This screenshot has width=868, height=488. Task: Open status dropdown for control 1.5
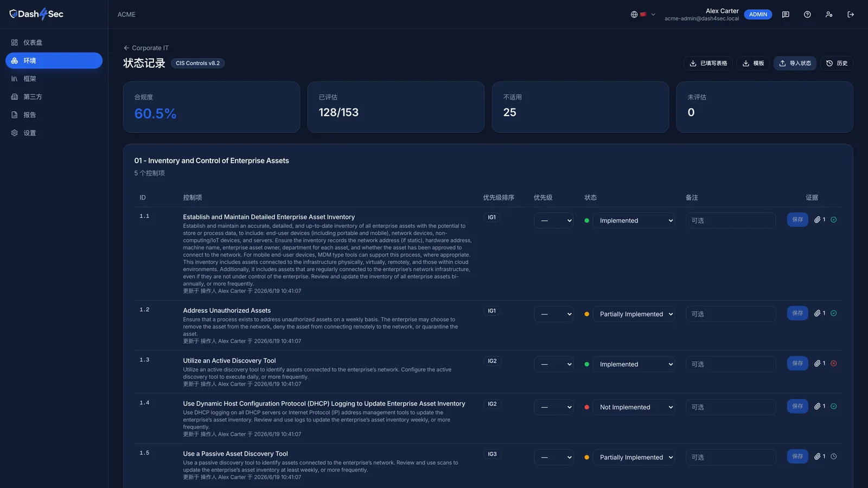634,457
